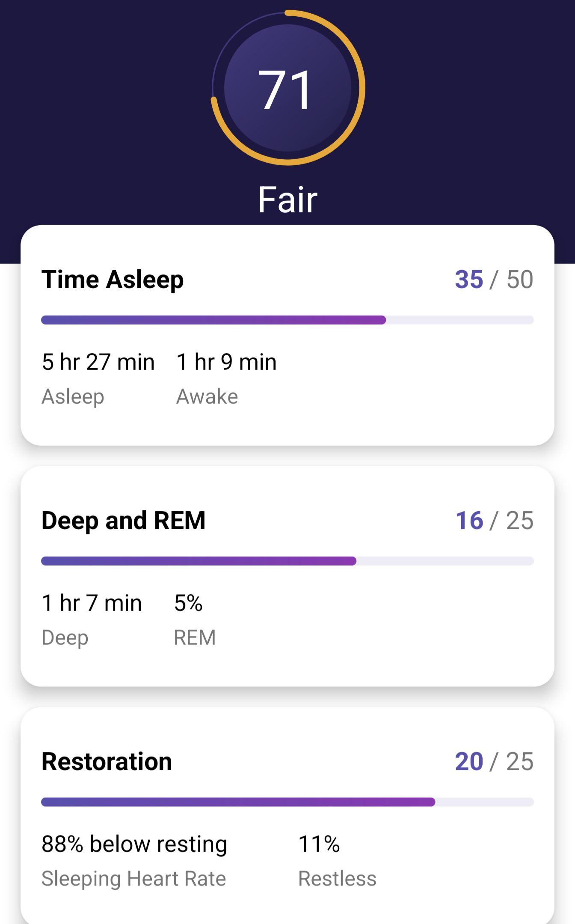Screen dimensions: 575x924
Task: Tap the 11% Restless value
Action: pyautogui.click(x=319, y=844)
